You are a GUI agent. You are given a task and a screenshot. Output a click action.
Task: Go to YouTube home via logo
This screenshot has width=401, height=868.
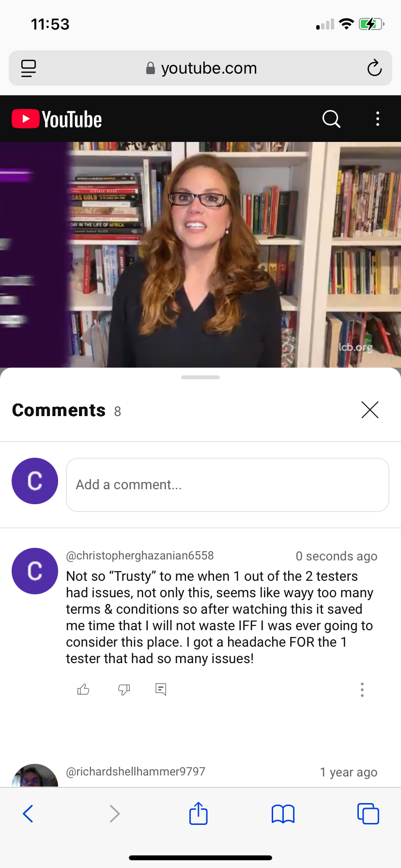point(57,119)
